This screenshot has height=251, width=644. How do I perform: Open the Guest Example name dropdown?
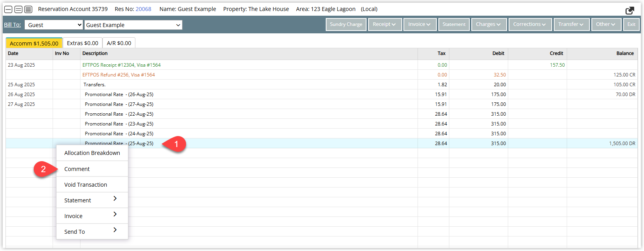[x=133, y=25]
